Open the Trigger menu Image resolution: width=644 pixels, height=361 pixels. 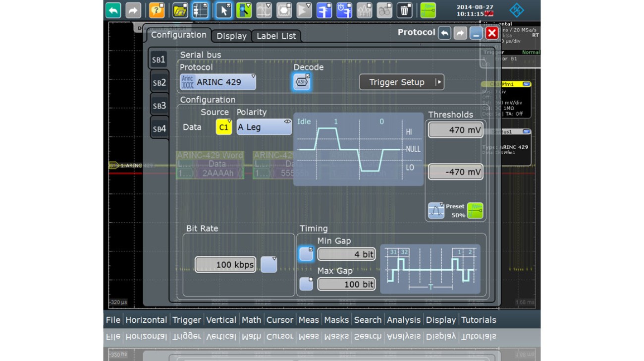pos(187,320)
